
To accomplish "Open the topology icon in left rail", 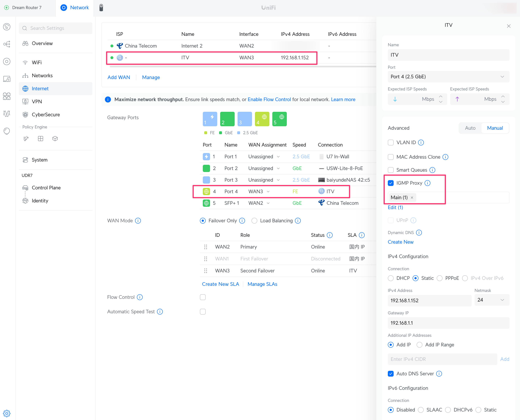I will click(x=7, y=44).
